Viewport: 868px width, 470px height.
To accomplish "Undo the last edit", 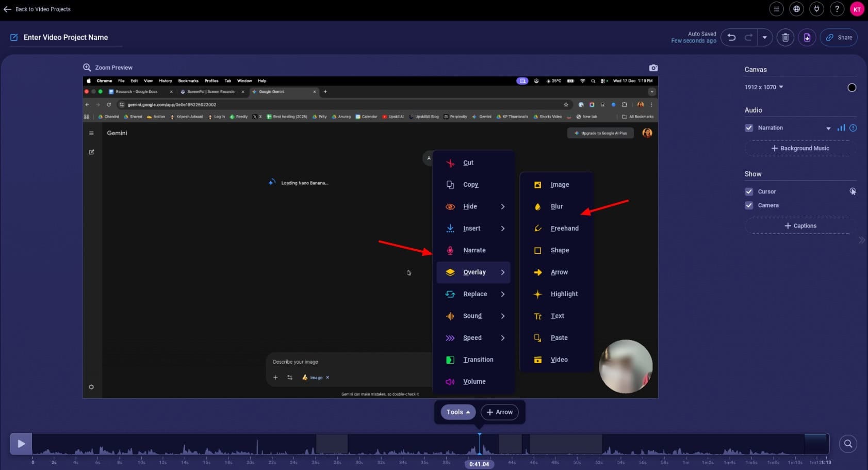I will 731,37.
